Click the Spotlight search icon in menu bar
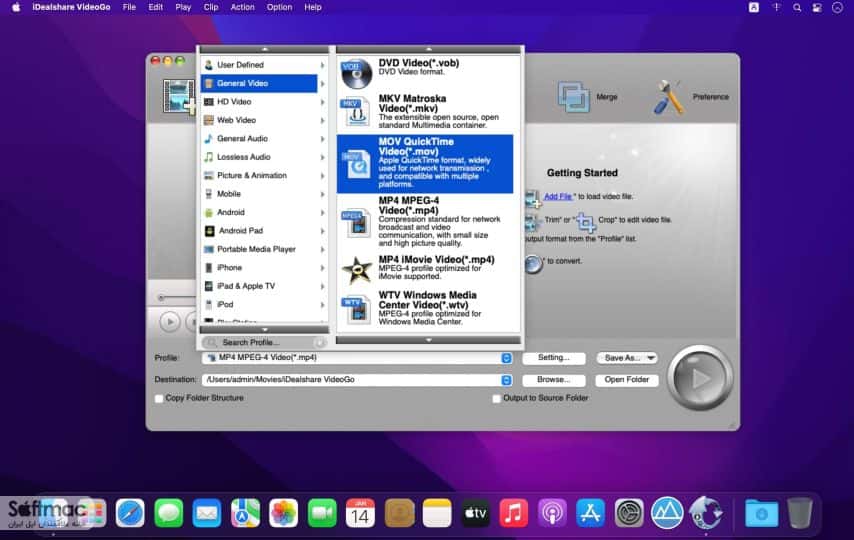This screenshot has width=854, height=540. coord(797,8)
